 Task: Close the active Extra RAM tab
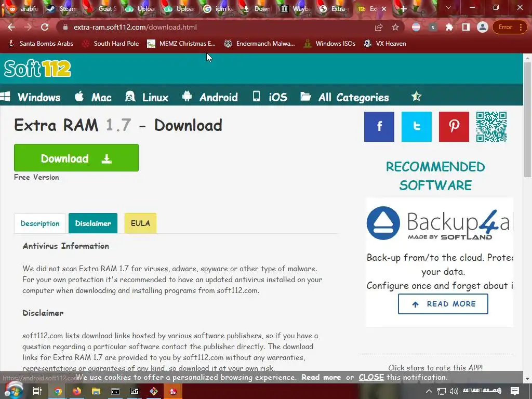click(x=384, y=9)
